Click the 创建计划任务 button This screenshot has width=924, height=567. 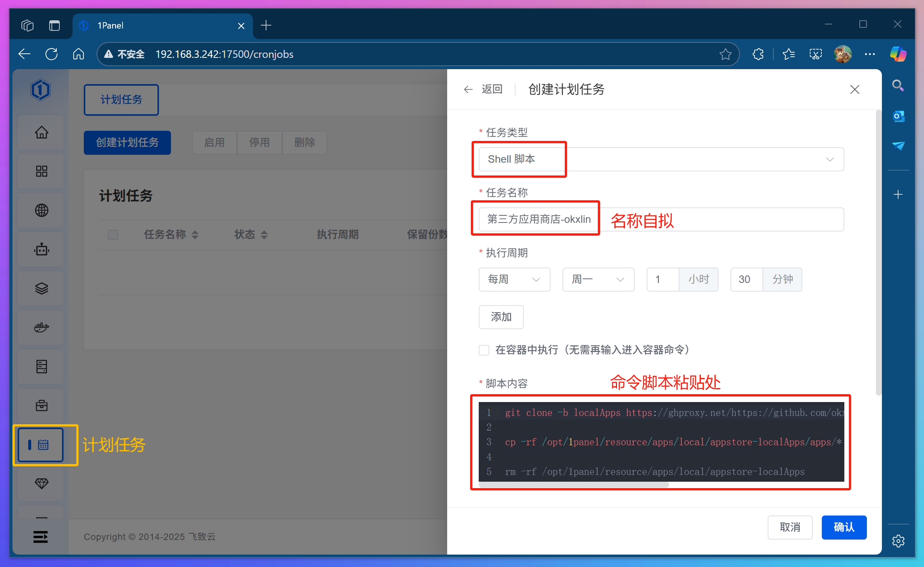click(x=127, y=142)
